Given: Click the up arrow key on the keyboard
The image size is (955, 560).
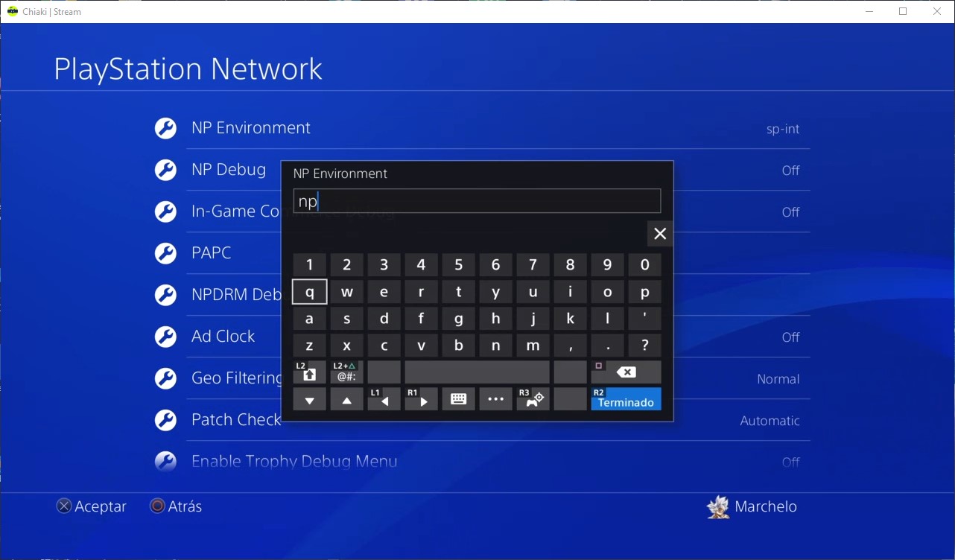Looking at the screenshot, I should pos(347,399).
